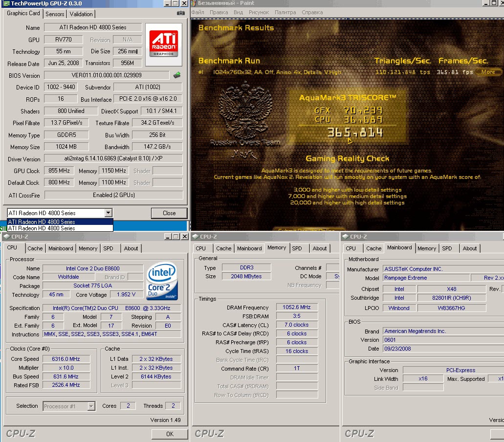Open the Memory tab in left CPU-Z
This screenshot has height=442, width=504.
point(88,248)
